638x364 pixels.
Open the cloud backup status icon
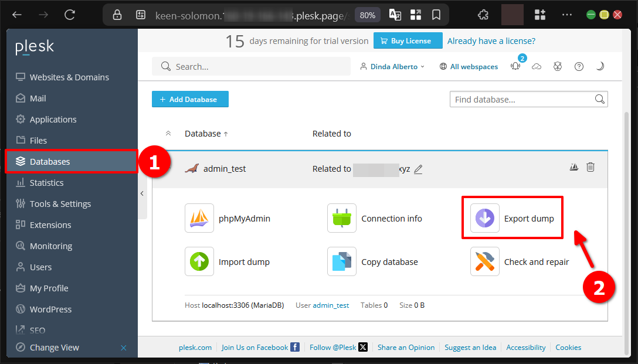tap(537, 66)
